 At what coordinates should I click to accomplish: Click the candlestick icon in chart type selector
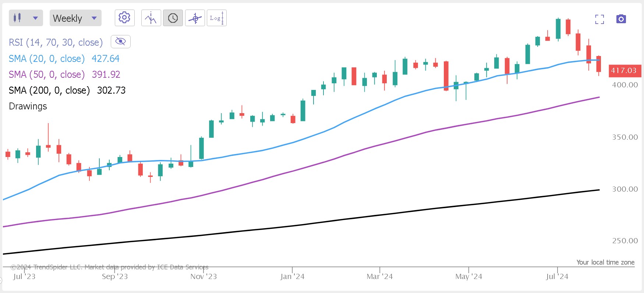(x=17, y=18)
